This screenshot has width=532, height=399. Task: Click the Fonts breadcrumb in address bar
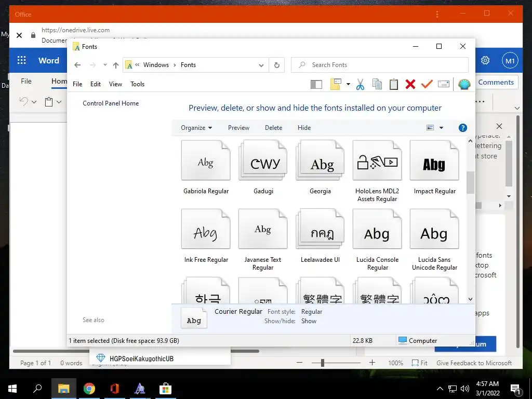coord(188,65)
